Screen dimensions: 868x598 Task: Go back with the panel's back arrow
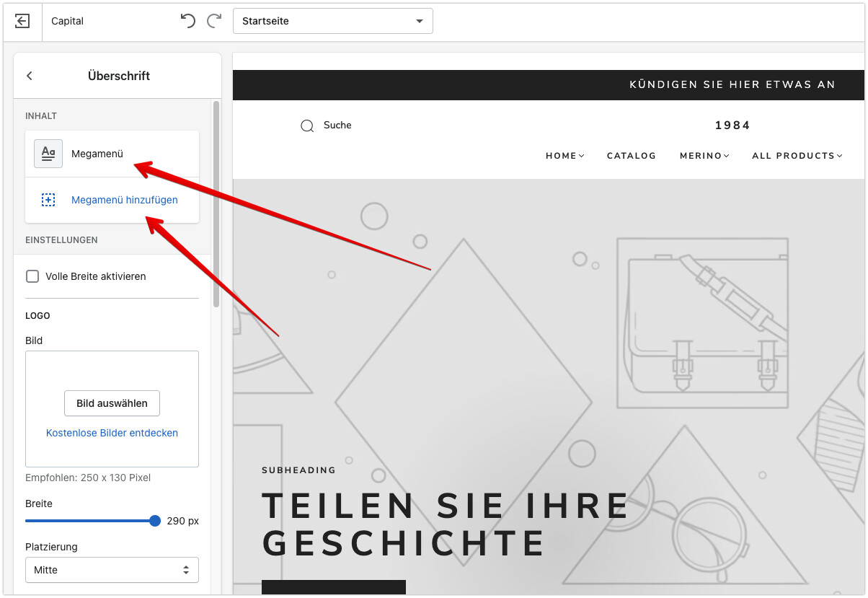[30, 76]
